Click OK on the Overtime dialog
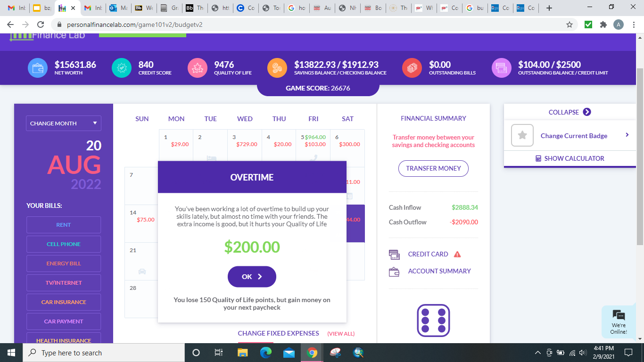 click(252, 277)
